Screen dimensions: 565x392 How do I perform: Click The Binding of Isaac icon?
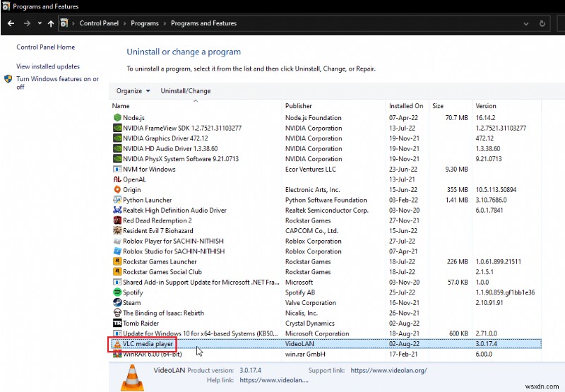(x=117, y=313)
